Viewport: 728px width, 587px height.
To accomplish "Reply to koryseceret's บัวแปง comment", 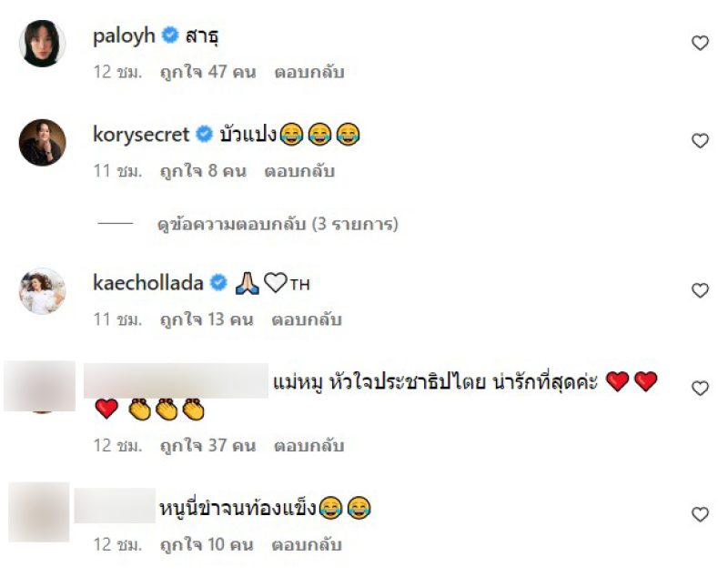I will (299, 171).
